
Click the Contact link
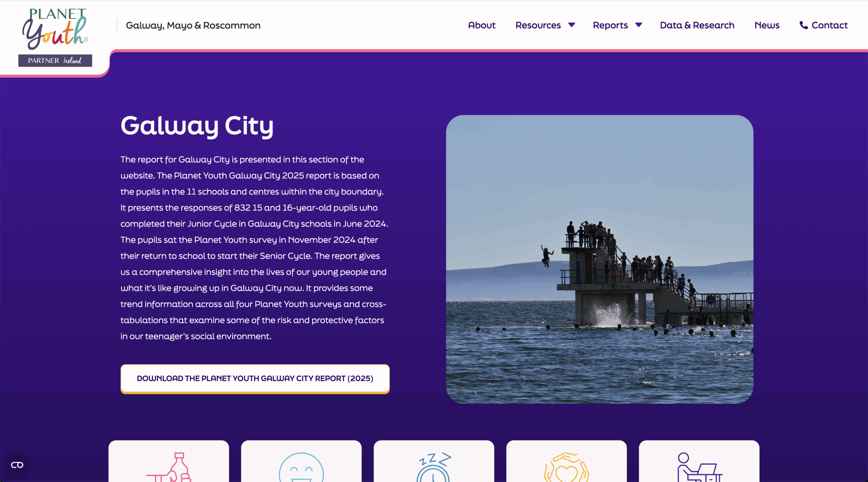[x=830, y=25]
